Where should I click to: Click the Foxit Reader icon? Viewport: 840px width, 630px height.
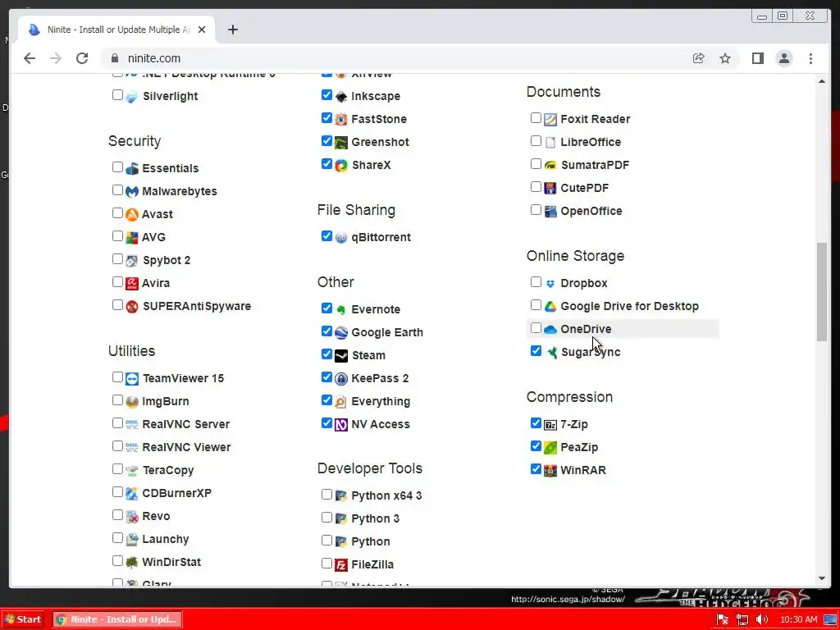550,120
